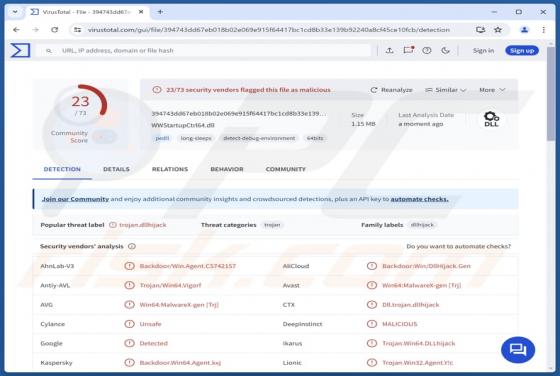Expand the More dropdown
Viewport: 560px width, 376px height.
(x=492, y=90)
